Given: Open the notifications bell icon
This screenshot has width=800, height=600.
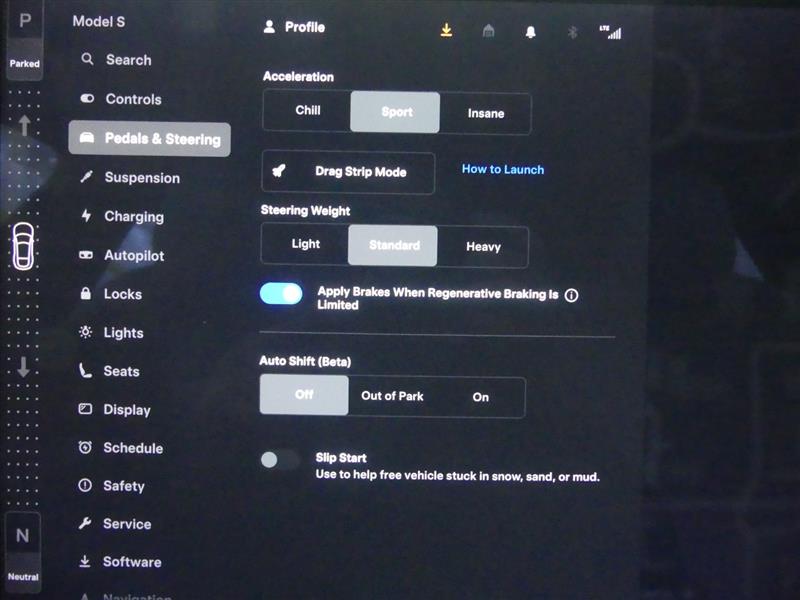Looking at the screenshot, I should pyautogui.click(x=530, y=31).
